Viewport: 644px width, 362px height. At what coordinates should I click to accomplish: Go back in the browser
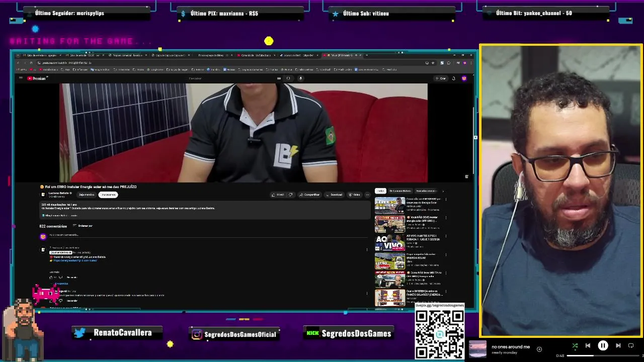[19, 63]
